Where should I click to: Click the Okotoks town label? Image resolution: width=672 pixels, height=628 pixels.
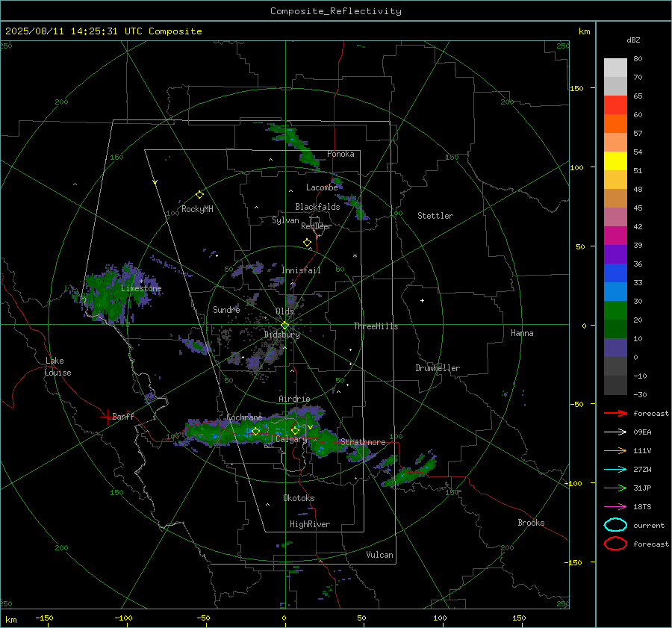click(x=299, y=498)
